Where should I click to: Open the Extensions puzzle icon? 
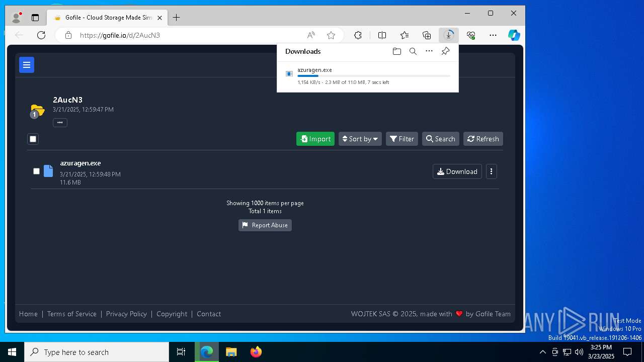point(358,35)
